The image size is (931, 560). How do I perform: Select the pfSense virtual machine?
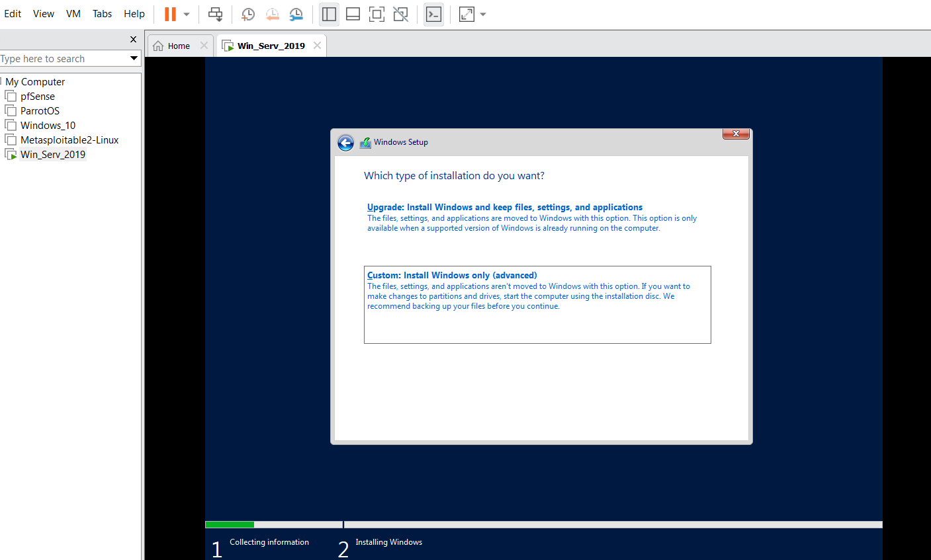[38, 97]
